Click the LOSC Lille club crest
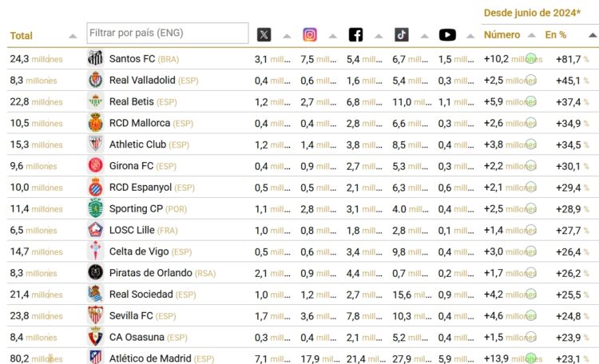 pyautogui.click(x=96, y=230)
